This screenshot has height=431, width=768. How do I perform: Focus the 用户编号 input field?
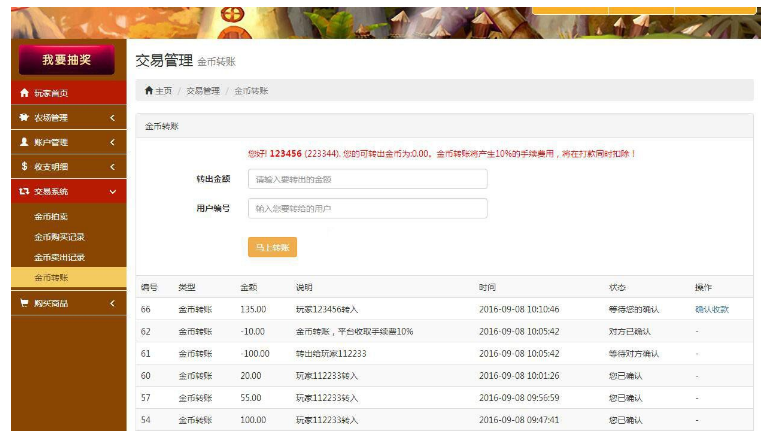click(368, 208)
